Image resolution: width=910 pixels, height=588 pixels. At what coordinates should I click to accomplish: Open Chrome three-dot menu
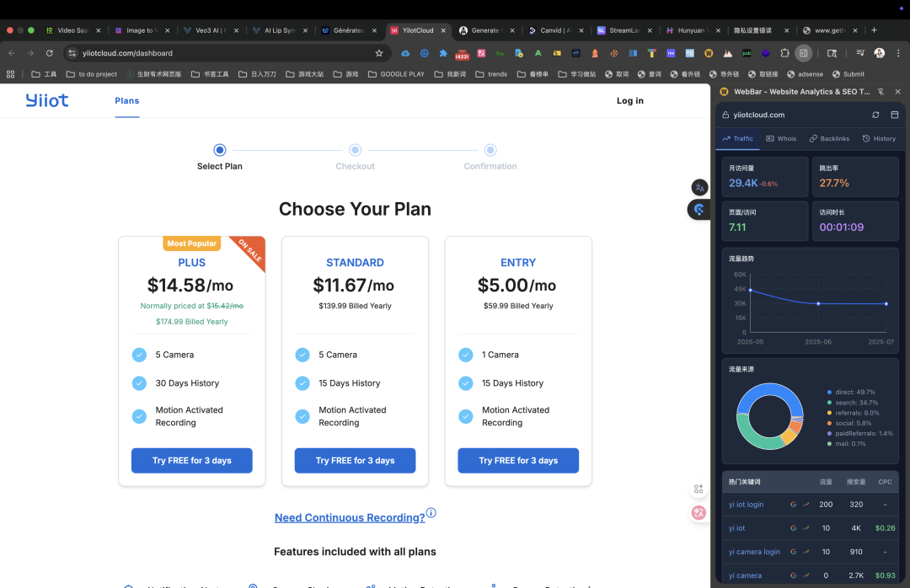898,53
